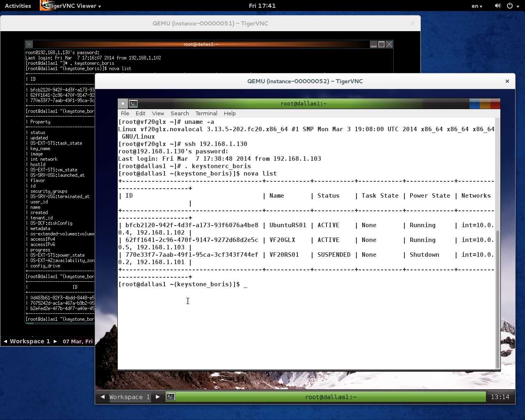Image resolution: width=525 pixels, height=420 pixels.
Task: Click terminal icon in instance-00000052 taskbar
Action: [171, 397]
